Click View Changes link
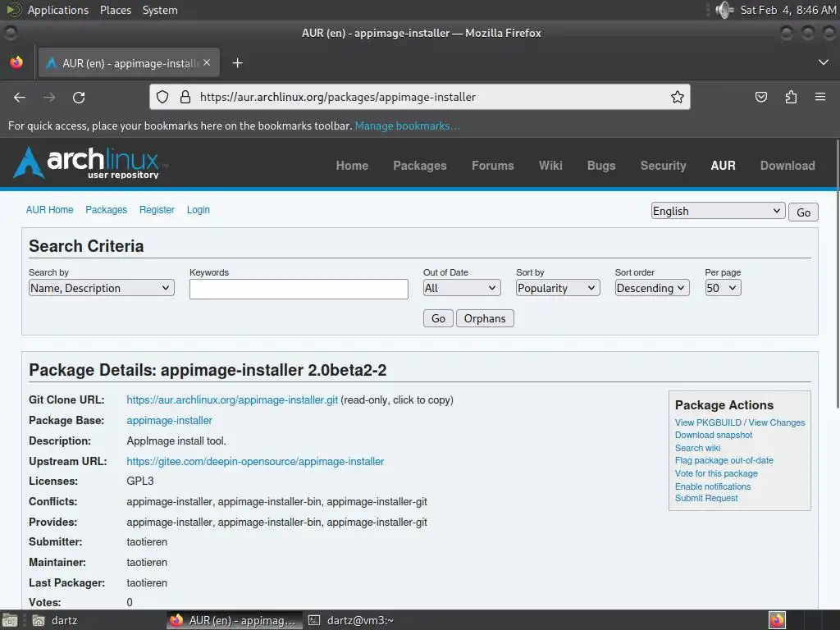The height and width of the screenshot is (630, 840). point(776,422)
